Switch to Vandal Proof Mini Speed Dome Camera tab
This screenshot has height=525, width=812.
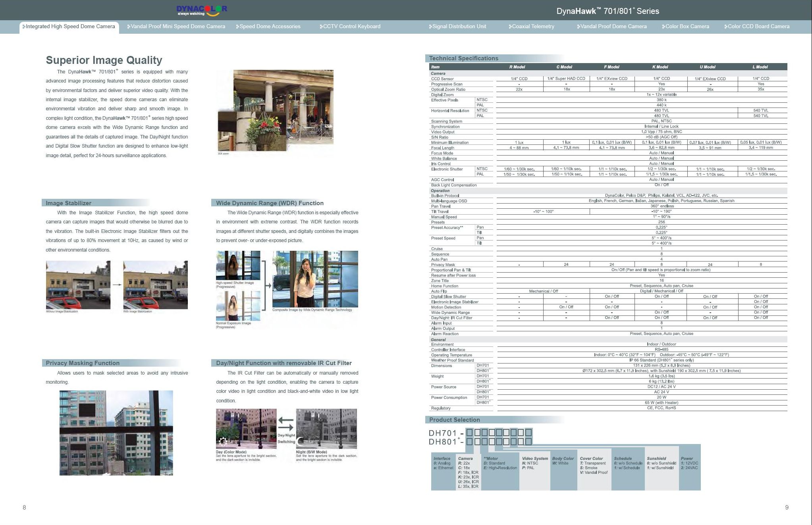point(176,27)
